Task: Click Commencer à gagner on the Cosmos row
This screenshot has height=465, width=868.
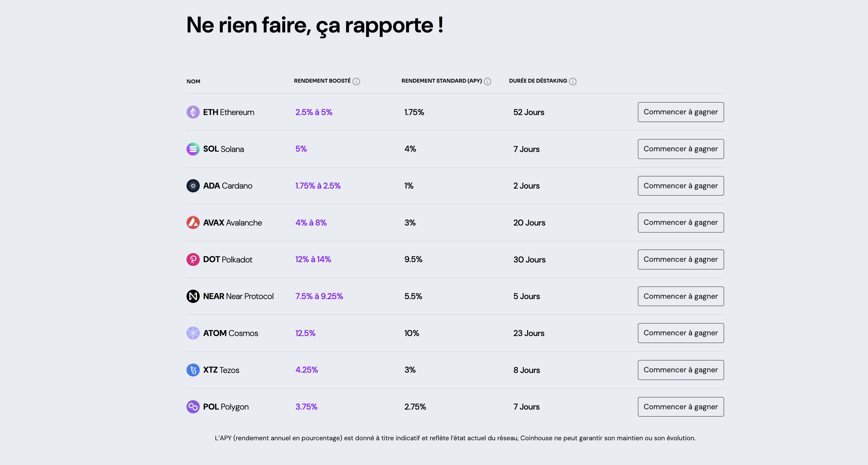Action: (680, 333)
